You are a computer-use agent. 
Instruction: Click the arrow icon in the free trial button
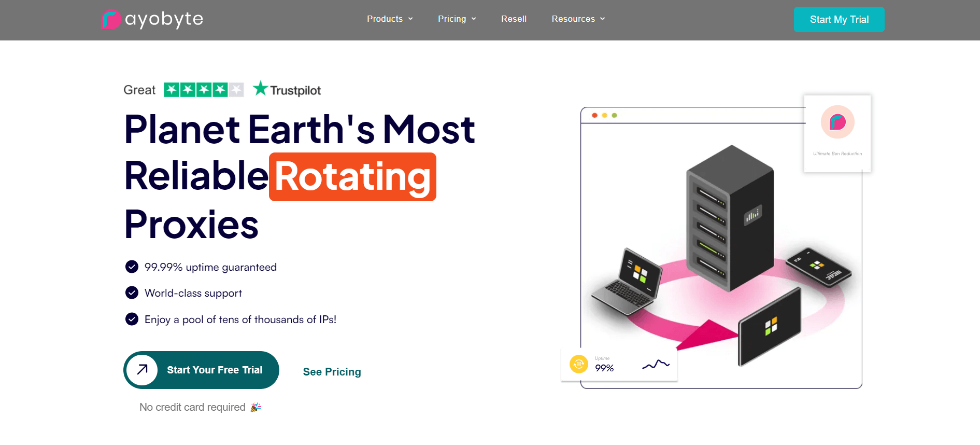point(142,370)
